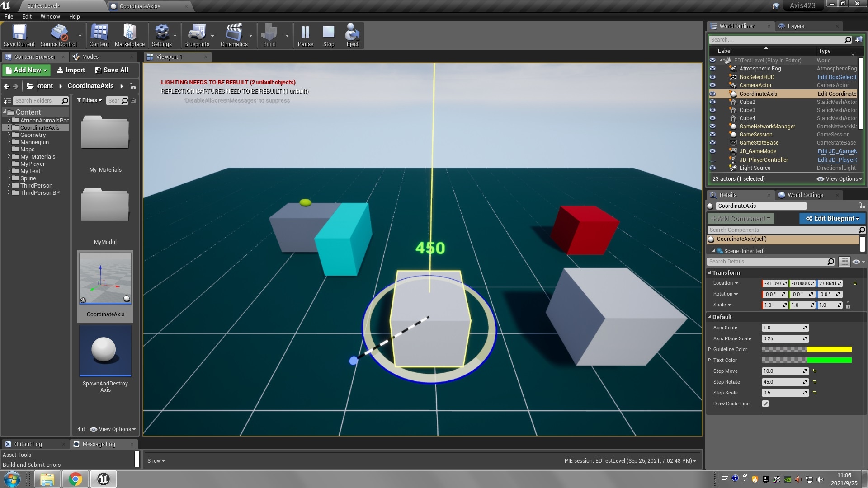Open the Add New dropdown
This screenshot has width=868, height=488.
(26, 70)
